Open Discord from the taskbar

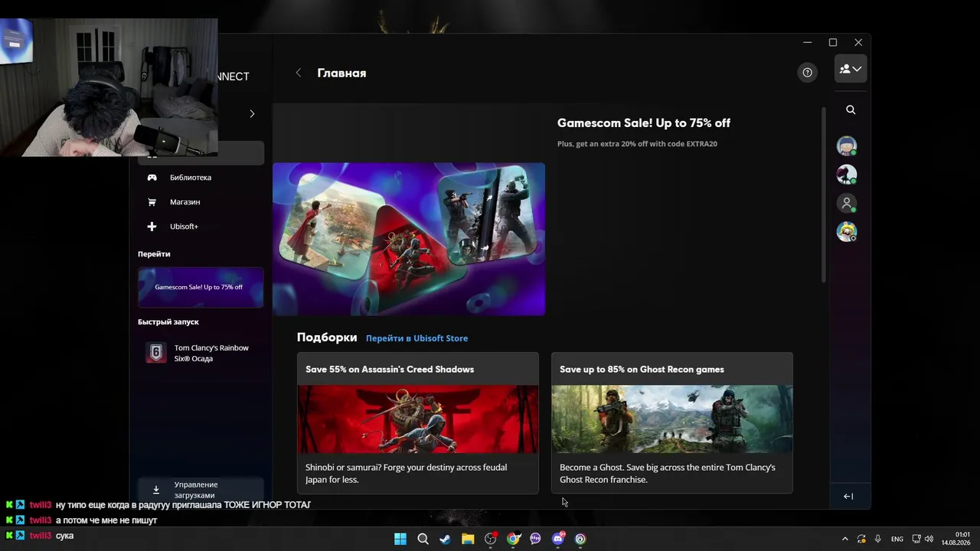coord(558,539)
